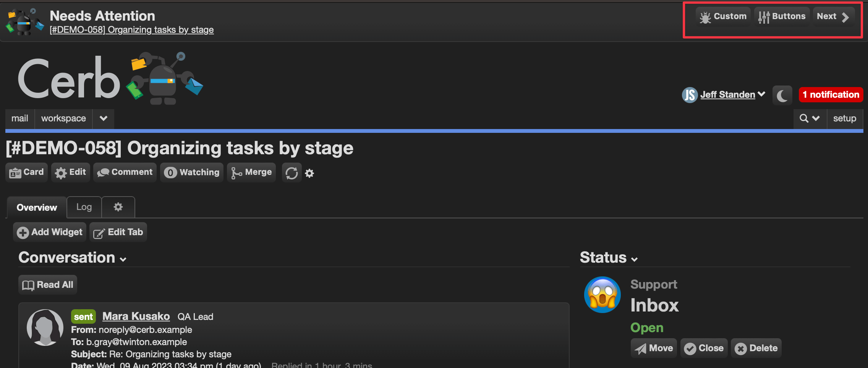Screen dimensions: 868x368
Task: Open the workspace pages chevron menu
Action: click(x=103, y=119)
